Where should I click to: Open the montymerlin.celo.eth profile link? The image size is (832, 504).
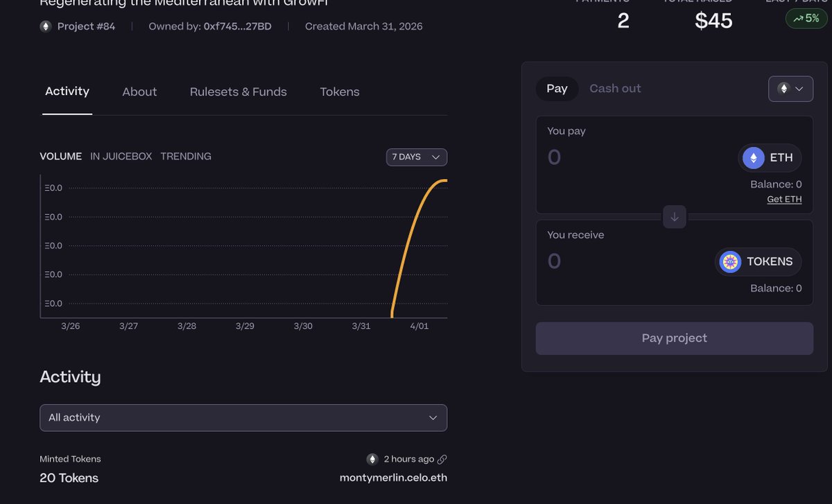(393, 478)
